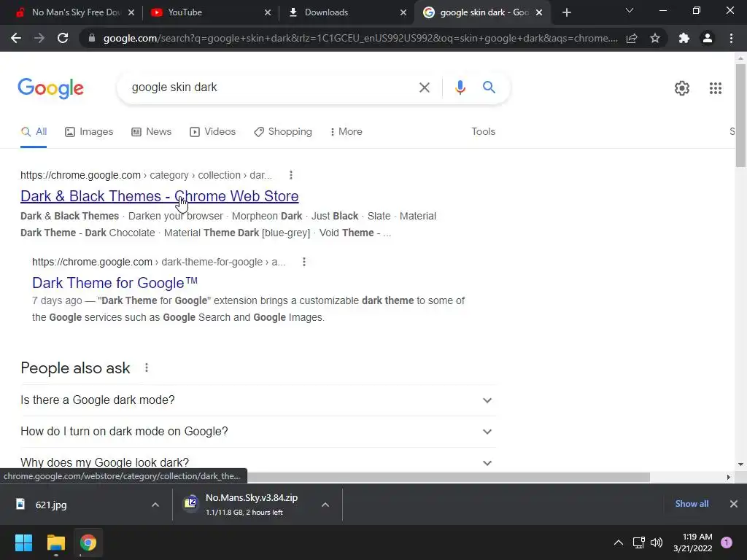Start voice search with microphone

[460, 87]
